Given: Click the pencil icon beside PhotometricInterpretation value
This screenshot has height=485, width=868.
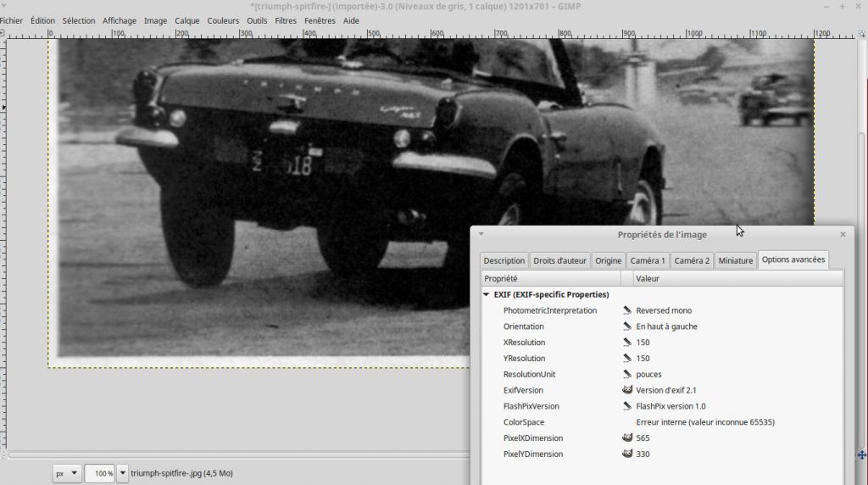Looking at the screenshot, I should (x=626, y=310).
